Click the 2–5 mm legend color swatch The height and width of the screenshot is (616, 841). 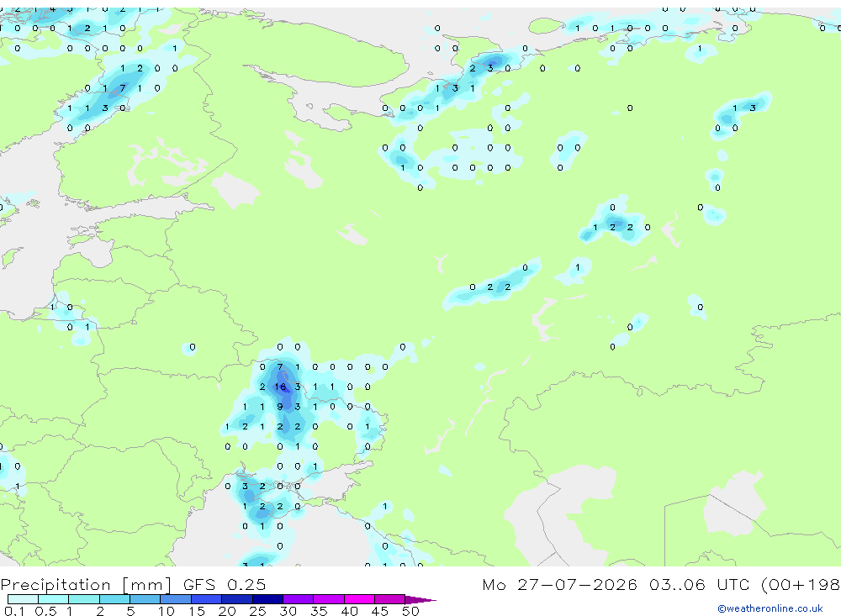pyautogui.click(x=114, y=599)
